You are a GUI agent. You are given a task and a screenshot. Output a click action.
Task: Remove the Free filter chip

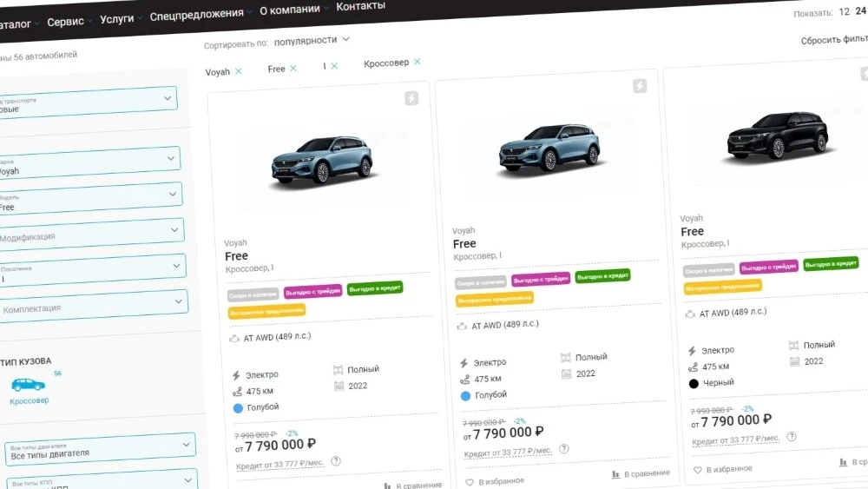pos(293,68)
